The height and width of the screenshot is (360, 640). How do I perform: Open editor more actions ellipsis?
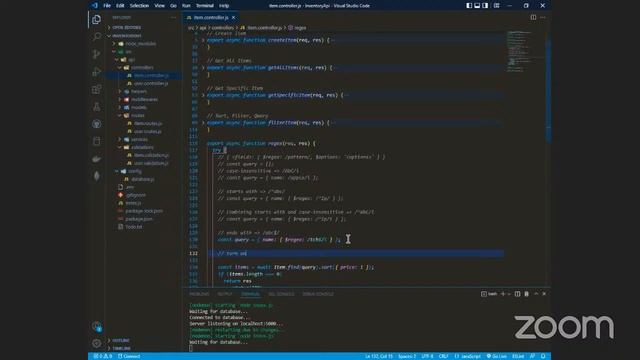coord(543,17)
